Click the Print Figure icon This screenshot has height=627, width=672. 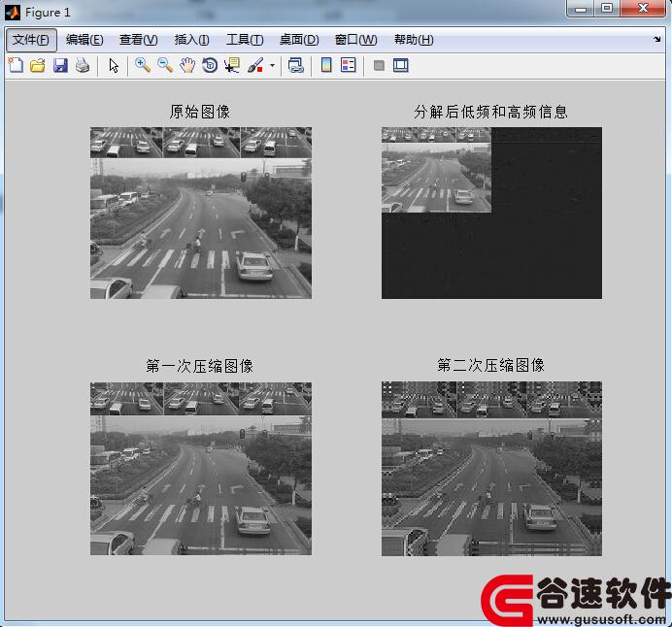(x=83, y=66)
